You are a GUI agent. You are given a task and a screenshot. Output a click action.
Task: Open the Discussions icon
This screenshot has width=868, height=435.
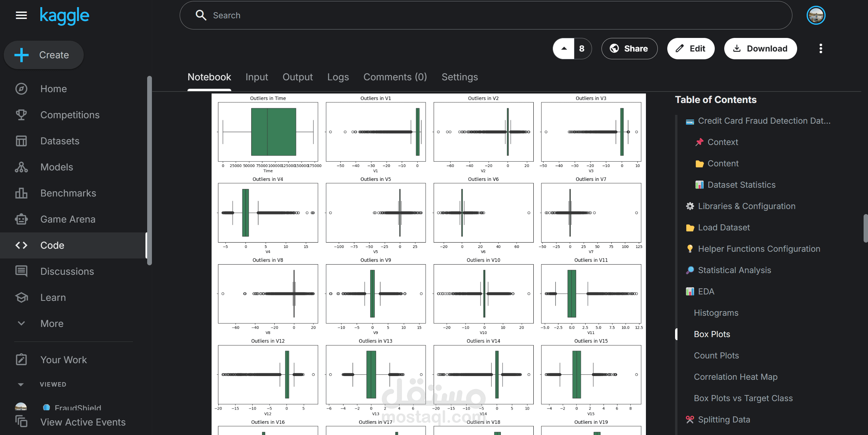(x=21, y=271)
